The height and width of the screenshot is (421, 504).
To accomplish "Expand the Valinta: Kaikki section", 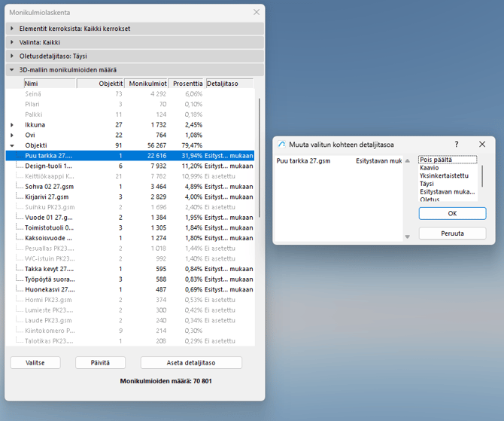I will point(12,42).
